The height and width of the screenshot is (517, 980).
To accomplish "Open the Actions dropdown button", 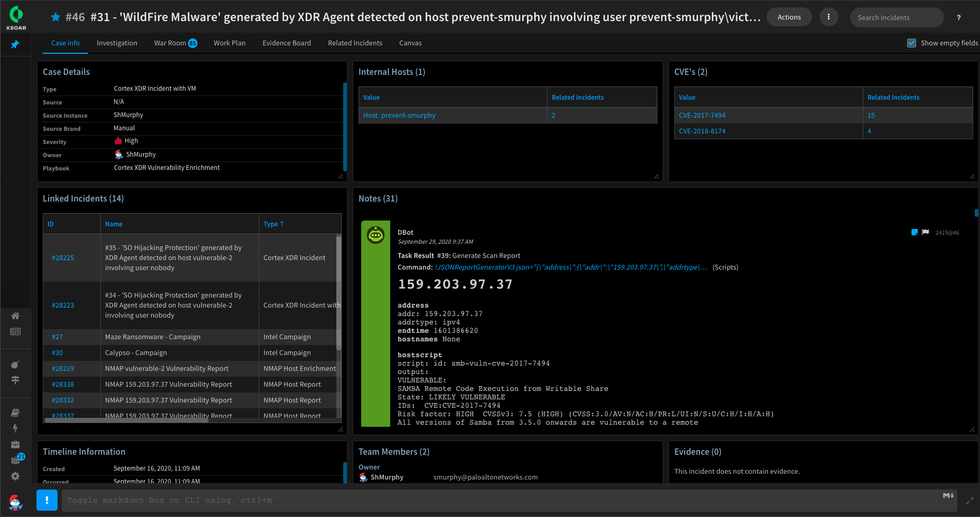I will point(789,17).
